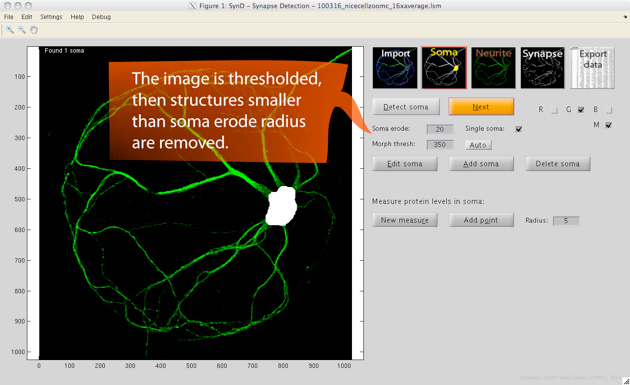Viewport: 630px width, 385px height.
Task: Click the Soma erode value field
Action: click(x=440, y=129)
